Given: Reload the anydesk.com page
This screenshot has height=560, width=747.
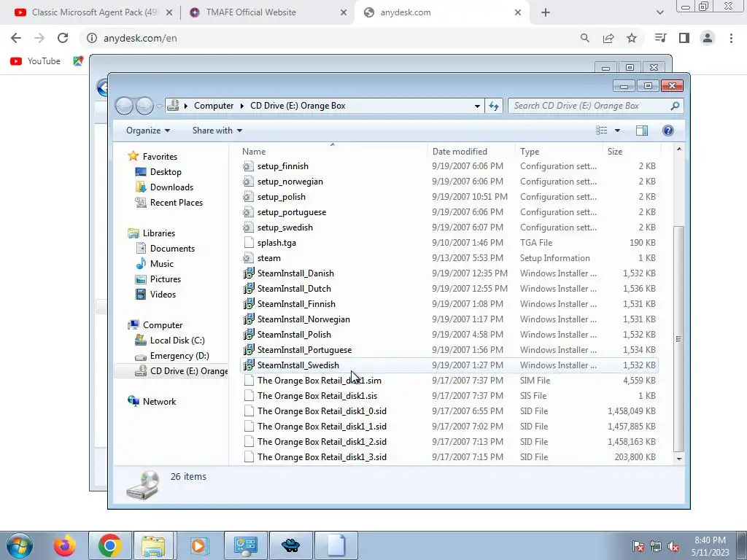Looking at the screenshot, I should pos(63,38).
